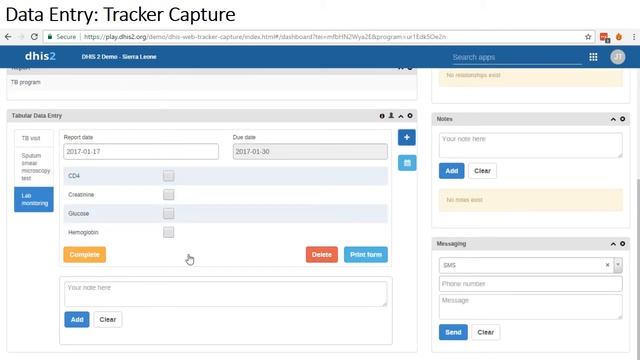Collapse the Tabular Data Entry widget

(x=401, y=116)
